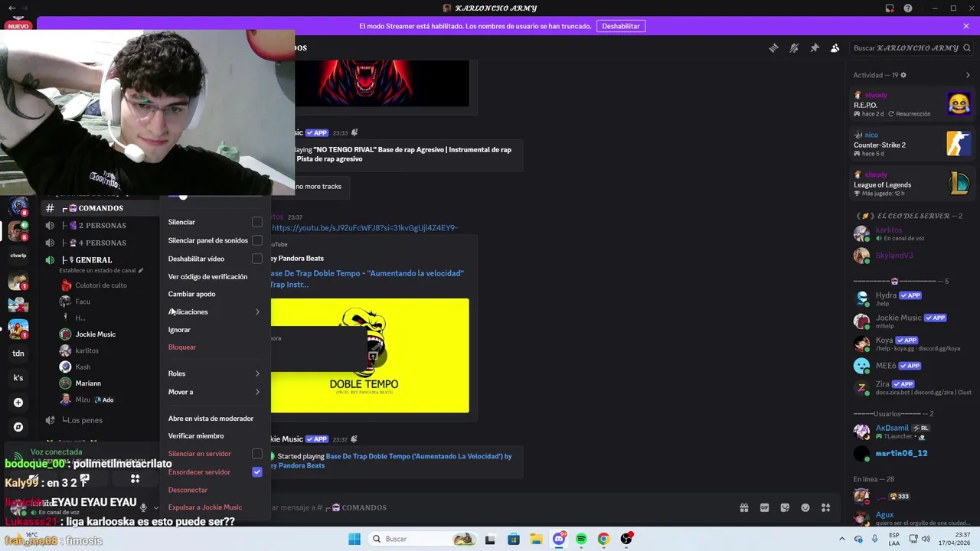This screenshot has width=980, height=551.
Task: Select Jockie Music in GENERAL voice channel
Action: pyautogui.click(x=95, y=334)
